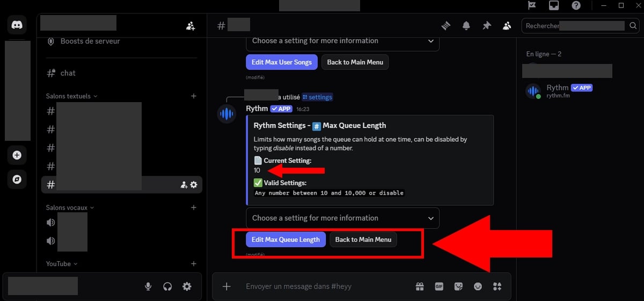The width and height of the screenshot is (644, 301).
Task: Toggle microphone mute
Action: 148,286
